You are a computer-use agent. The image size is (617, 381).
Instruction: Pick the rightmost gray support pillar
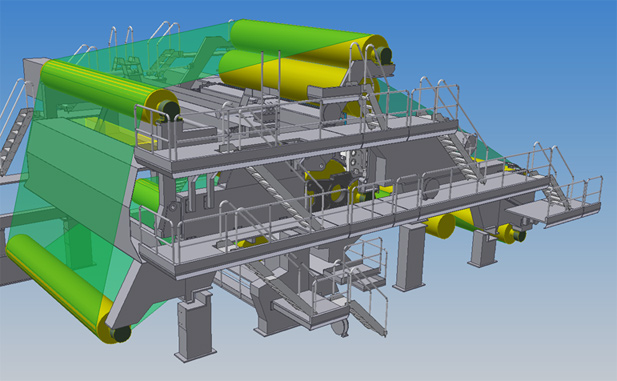482,249
